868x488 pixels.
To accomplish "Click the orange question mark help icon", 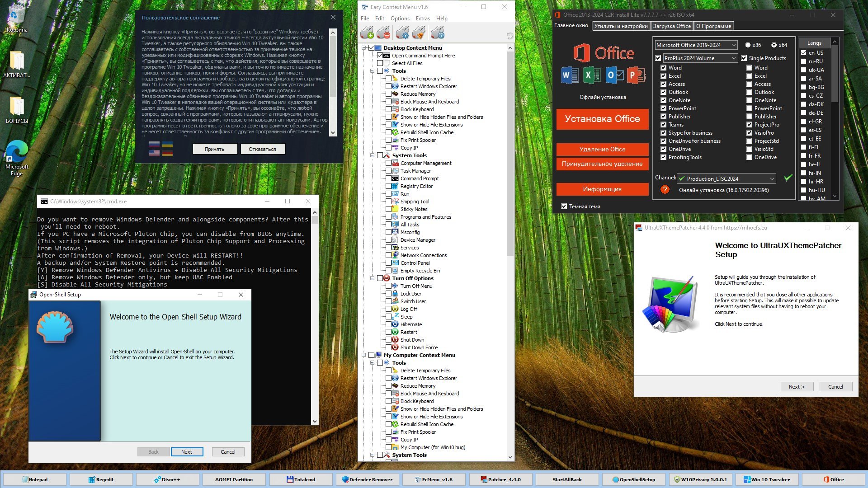I will pyautogui.click(x=665, y=189).
